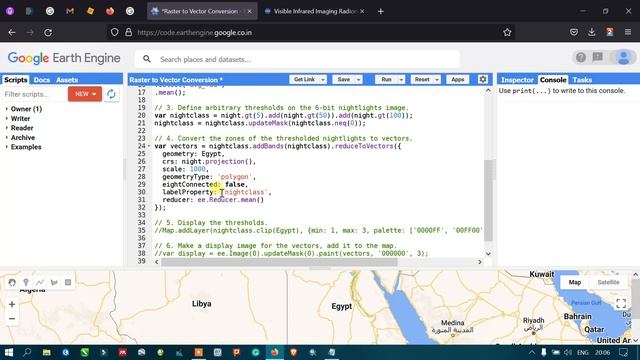Click the code editor vertical scrollbar

coord(488,200)
